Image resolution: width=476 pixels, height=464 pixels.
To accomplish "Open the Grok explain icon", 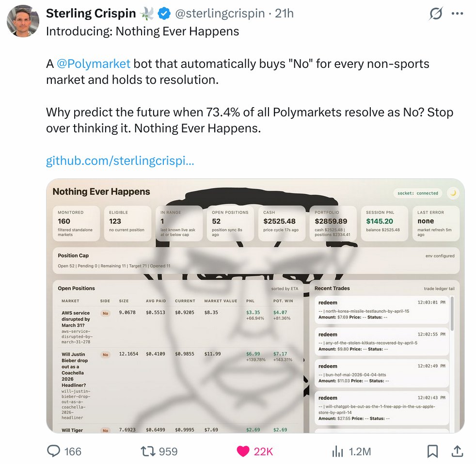I will pyautogui.click(x=436, y=14).
